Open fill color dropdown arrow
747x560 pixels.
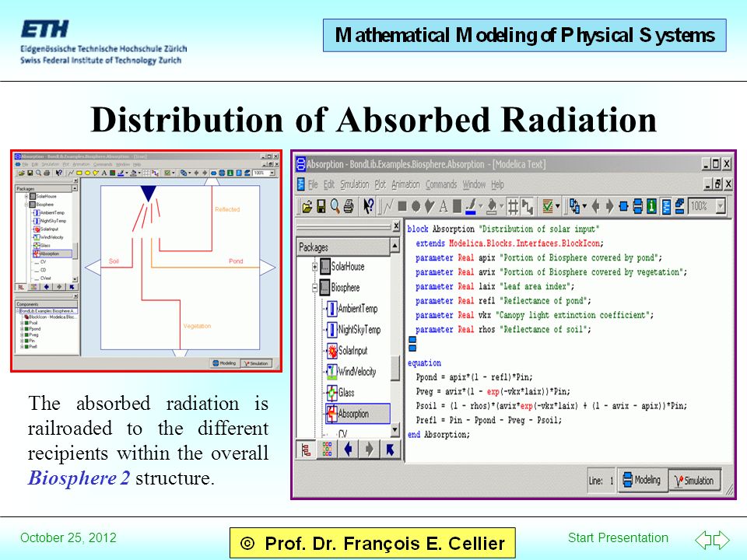pos(502,207)
